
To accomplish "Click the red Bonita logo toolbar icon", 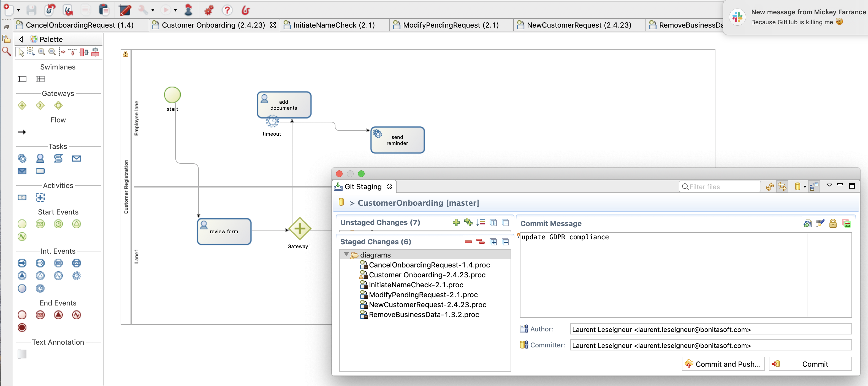I will [246, 10].
